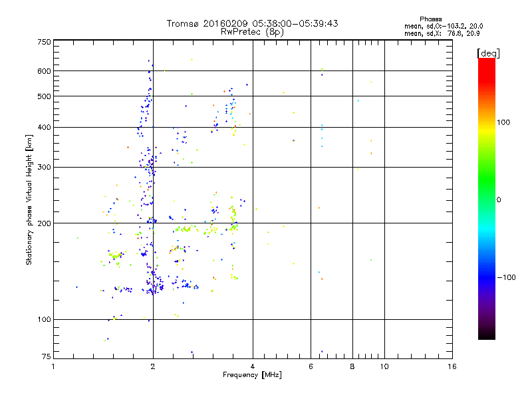The image size is (532, 399).
Task: Click the 'mean, sd,O:-103.2, 20.0' text
Action: coord(444,26)
